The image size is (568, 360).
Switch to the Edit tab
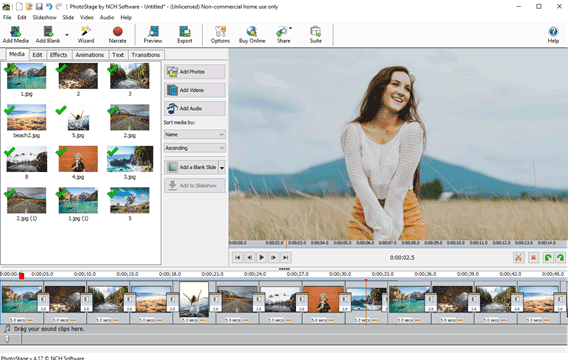point(37,55)
